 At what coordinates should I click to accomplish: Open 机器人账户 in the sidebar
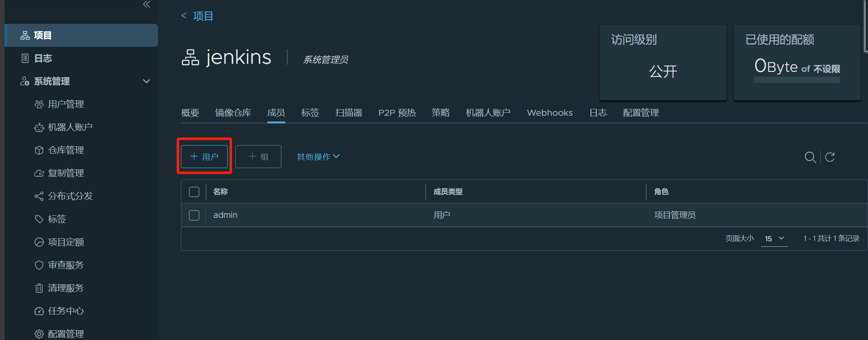coord(70,127)
